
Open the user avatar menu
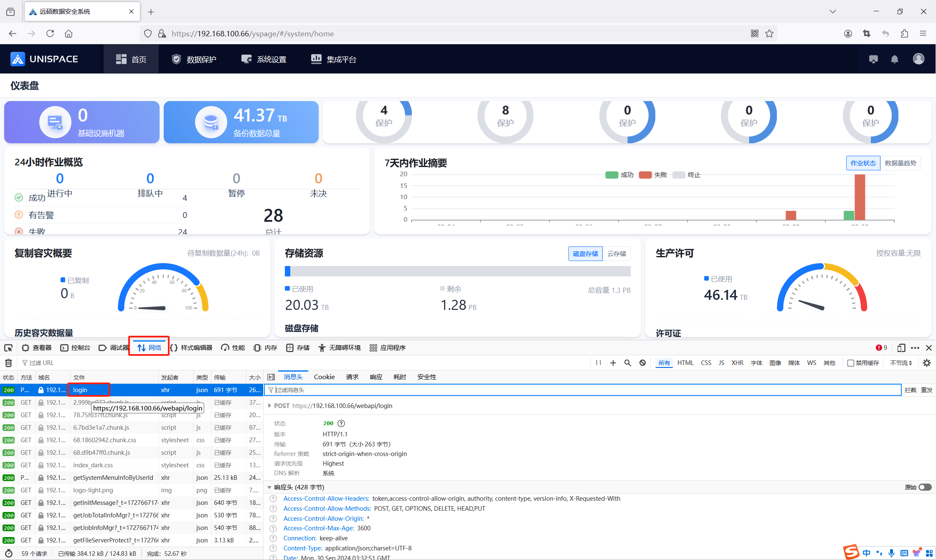tap(918, 59)
